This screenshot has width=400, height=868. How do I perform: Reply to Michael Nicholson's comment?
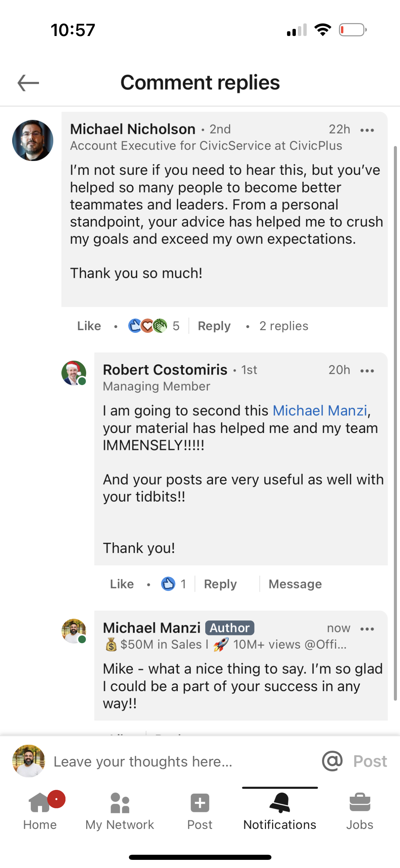coord(214,326)
